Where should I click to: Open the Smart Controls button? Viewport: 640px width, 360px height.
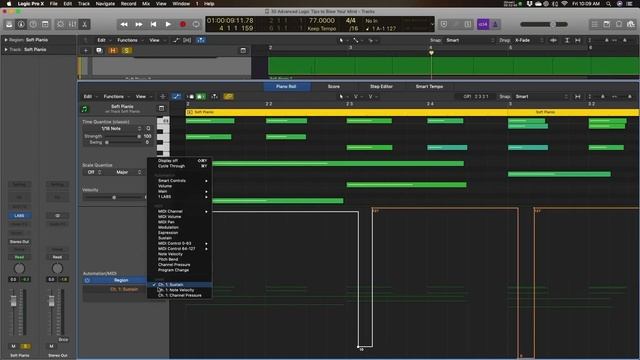click(x=60, y=24)
